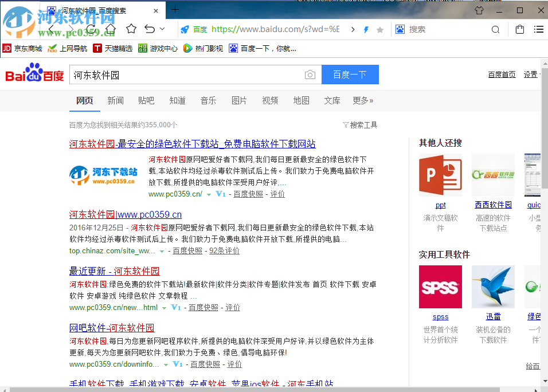548x392 pixels.
Task: Click the undo/restore closed tab arrow
Action: point(150,29)
